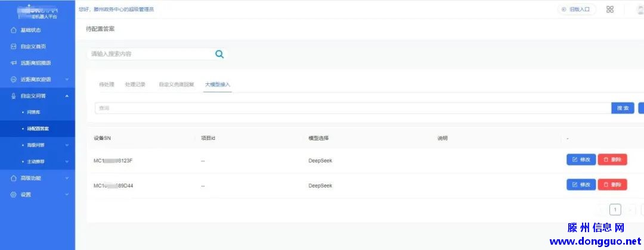Click the 待配置答案 page title
The width and height of the screenshot is (644, 250).
coord(100,29)
